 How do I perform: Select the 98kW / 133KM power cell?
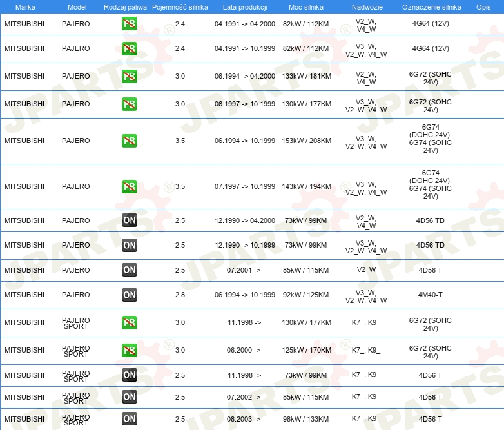[x=306, y=419]
